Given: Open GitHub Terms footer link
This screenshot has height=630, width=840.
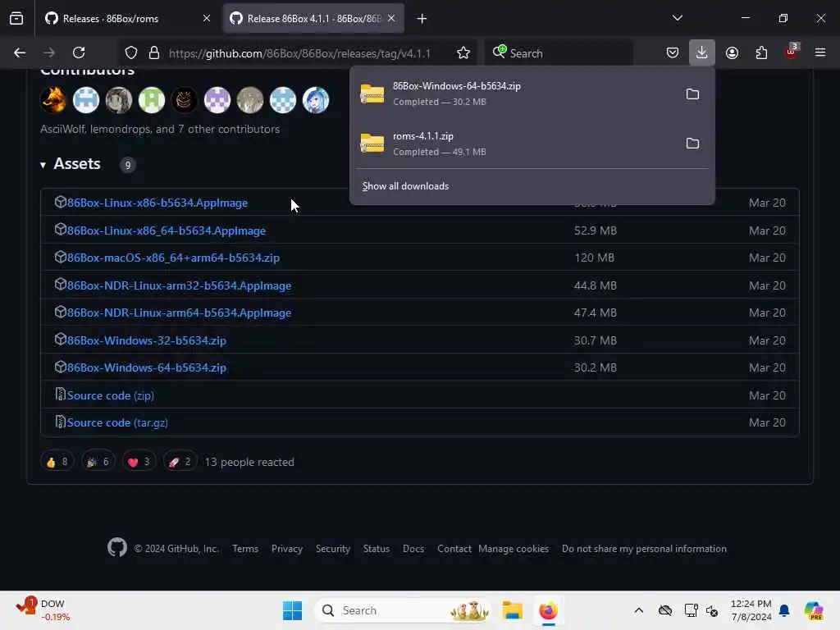Looking at the screenshot, I should click(x=244, y=549).
